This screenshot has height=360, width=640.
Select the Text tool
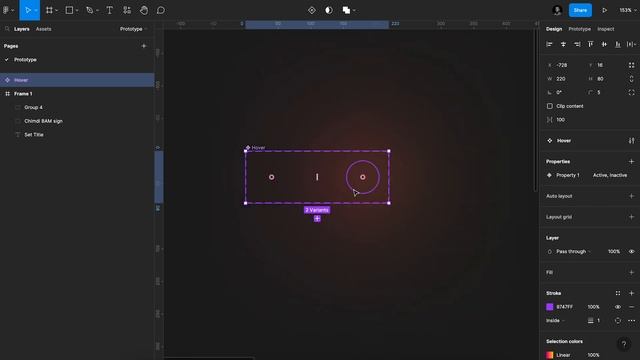(109, 10)
